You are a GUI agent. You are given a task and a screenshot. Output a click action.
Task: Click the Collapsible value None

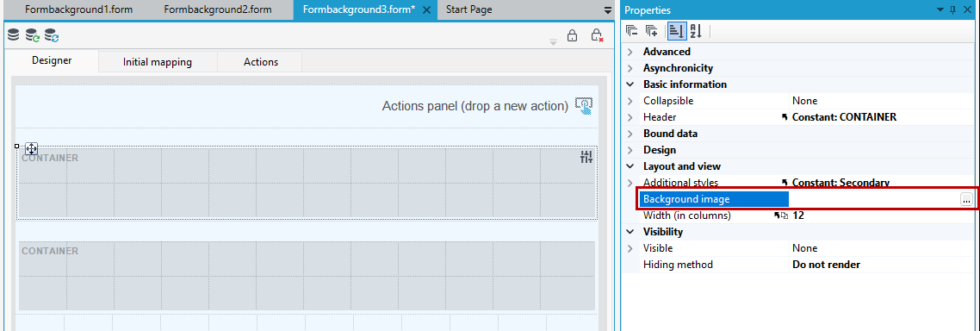coord(804,101)
